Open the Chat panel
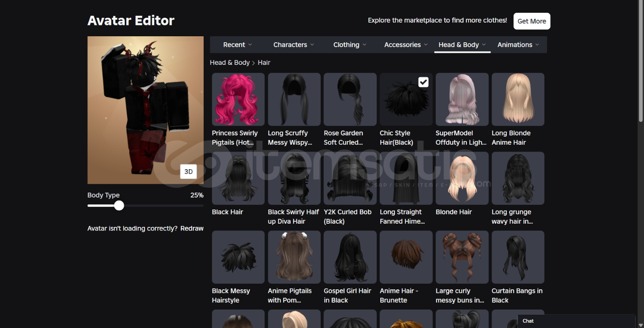644x328 pixels. (576, 321)
